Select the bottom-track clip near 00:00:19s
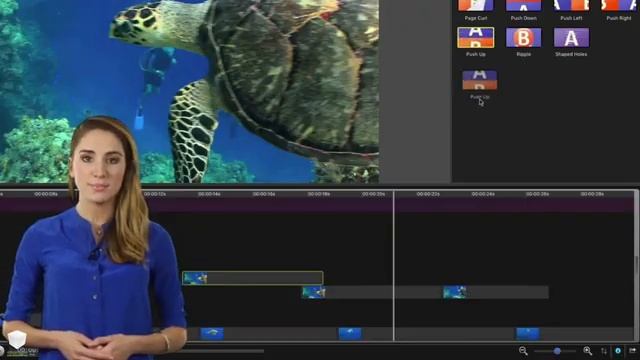 click(350, 333)
